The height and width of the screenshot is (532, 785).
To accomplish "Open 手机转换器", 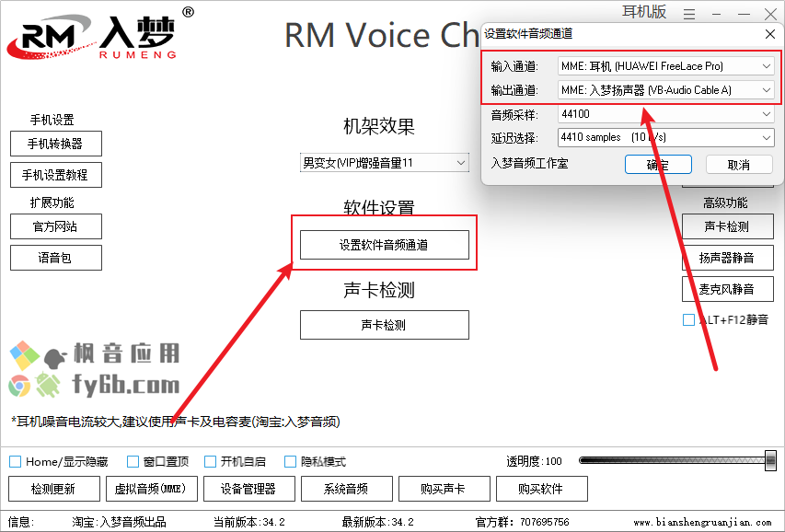I will (56, 144).
